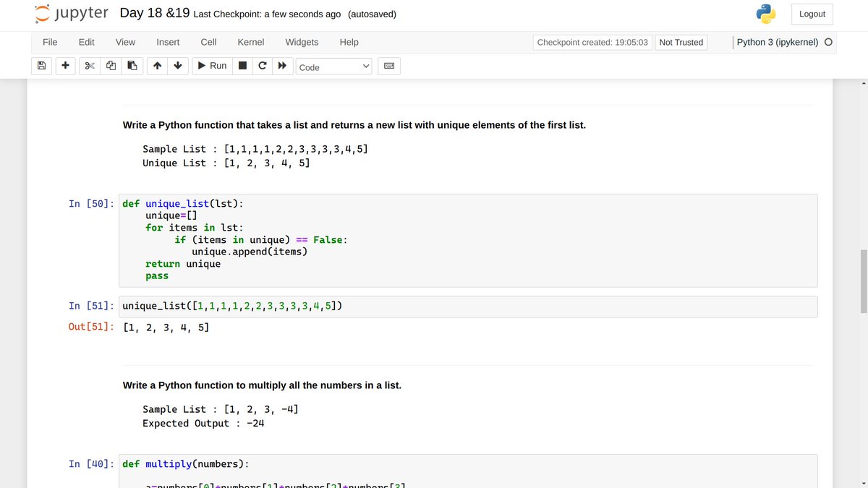Open the View menu
The image size is (868, 488).
click(126, 42)
